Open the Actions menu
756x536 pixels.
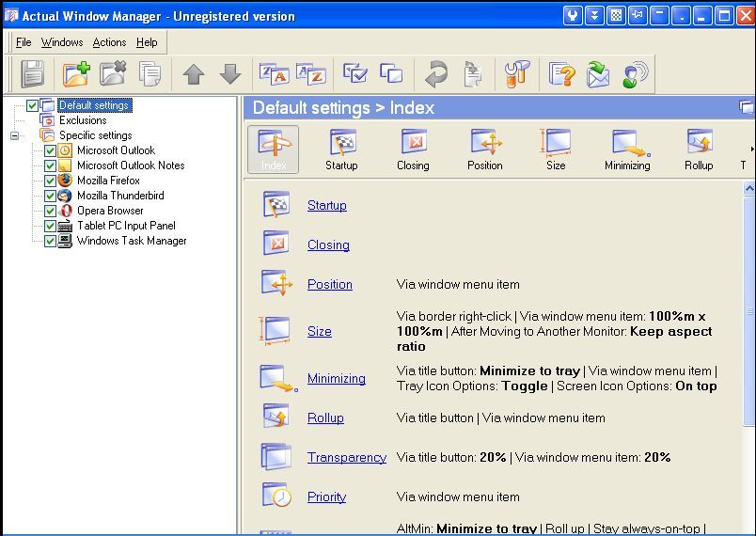click(109, 42)
